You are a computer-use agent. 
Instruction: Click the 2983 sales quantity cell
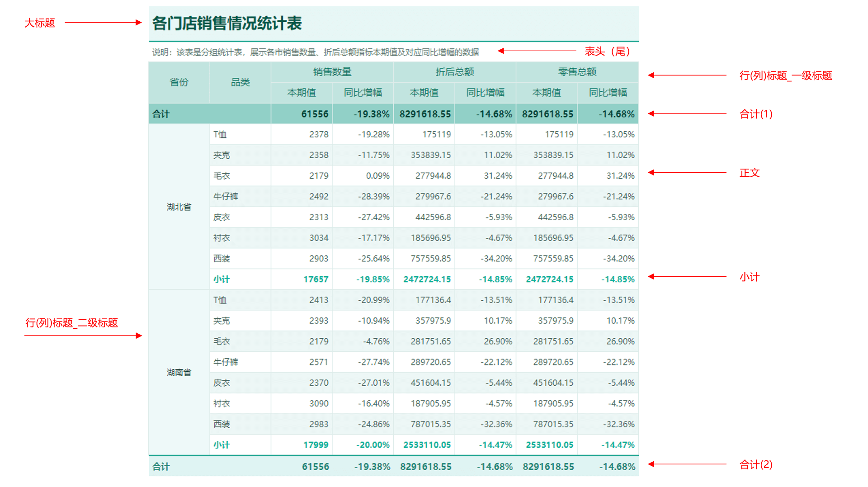(302, 424)
